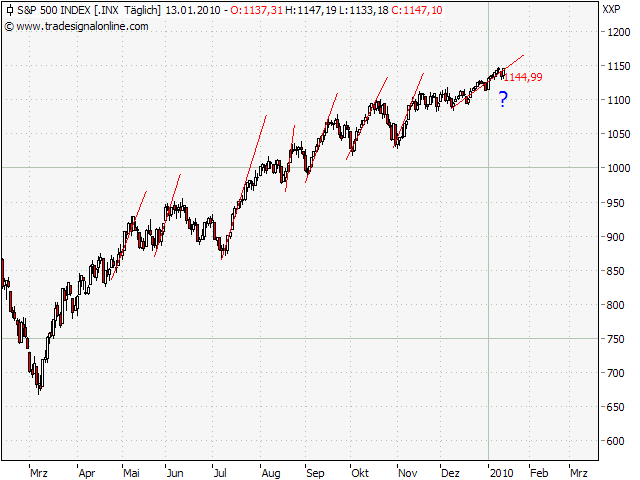Click the 700 price axis label

pyautogui.click(x=616, y=373)
